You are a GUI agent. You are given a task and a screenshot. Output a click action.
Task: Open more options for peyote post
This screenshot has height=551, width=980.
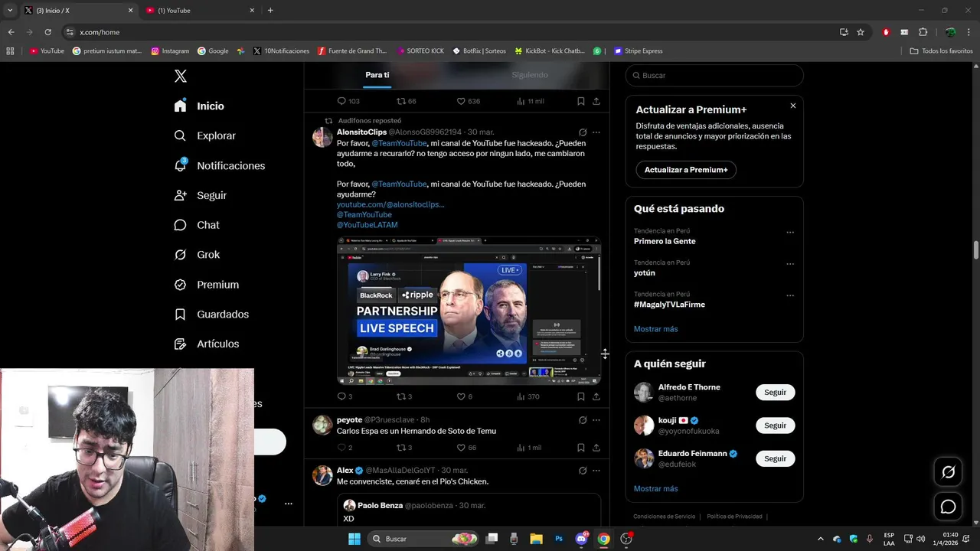coord(596,420)
